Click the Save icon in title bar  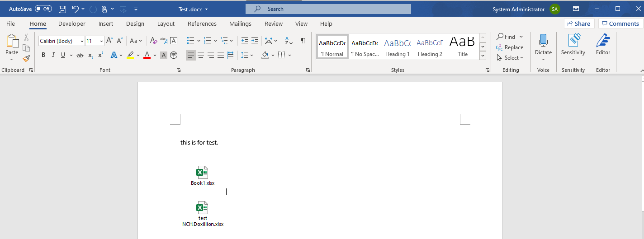coord(62,9)
